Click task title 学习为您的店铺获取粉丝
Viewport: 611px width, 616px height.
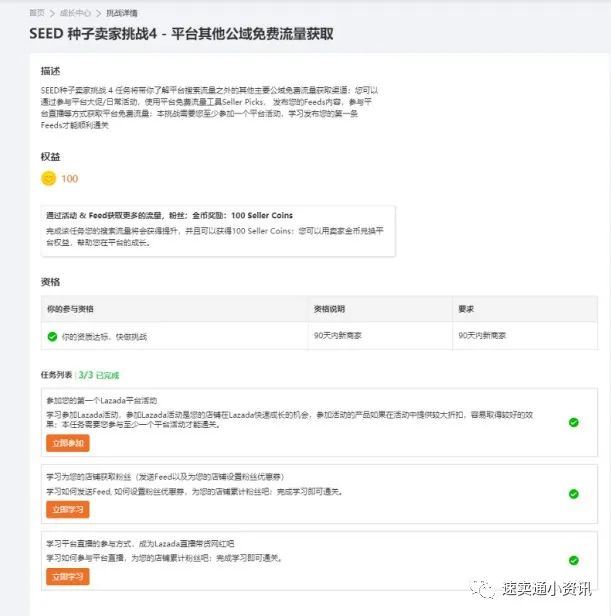click(165, 477)
